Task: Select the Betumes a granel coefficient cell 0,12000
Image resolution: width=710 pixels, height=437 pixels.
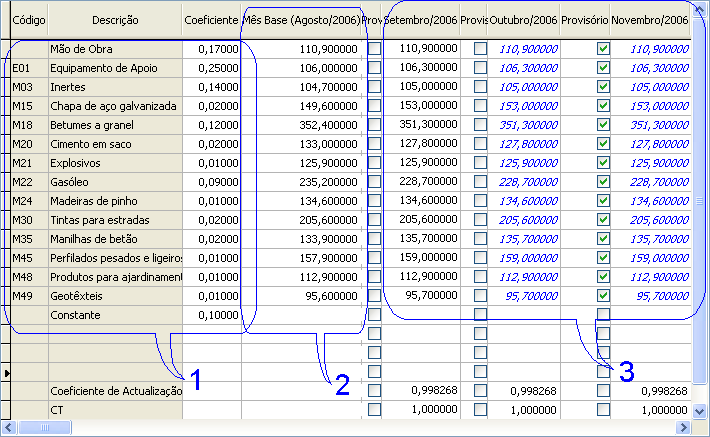Action: click(x=212, y=125)
